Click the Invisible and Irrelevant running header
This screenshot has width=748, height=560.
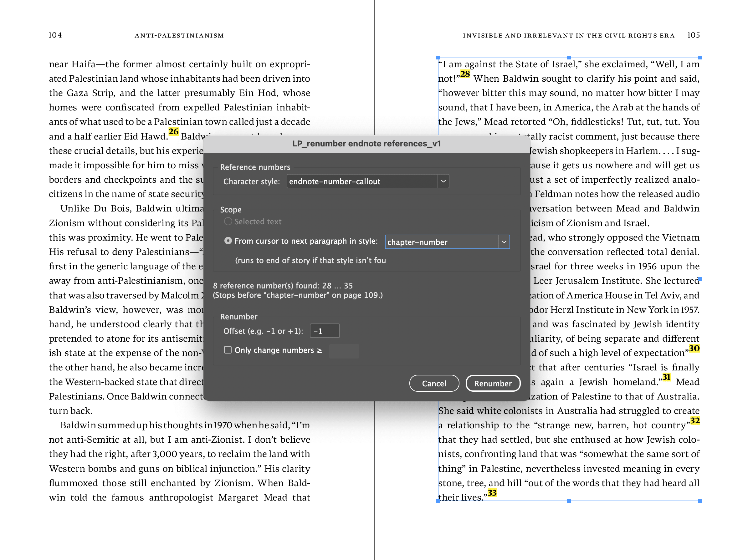click(568, 35)
